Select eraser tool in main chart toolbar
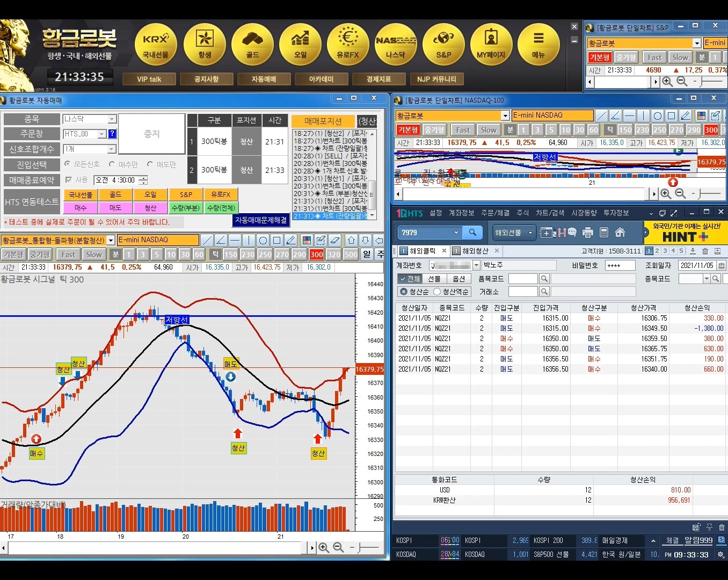Viewport: 728px width, 580px height. click(x=334, y=240)
